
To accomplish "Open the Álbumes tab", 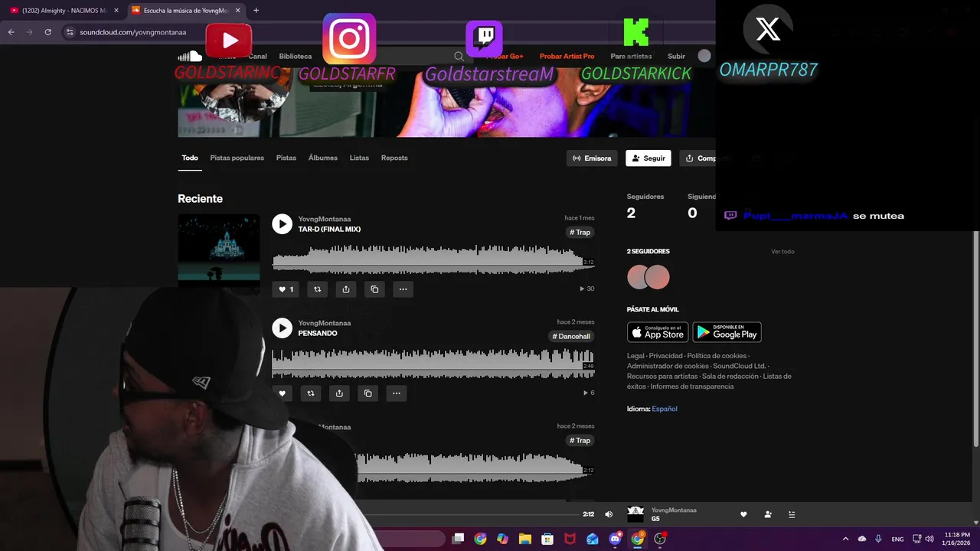I will click(323, 158).
